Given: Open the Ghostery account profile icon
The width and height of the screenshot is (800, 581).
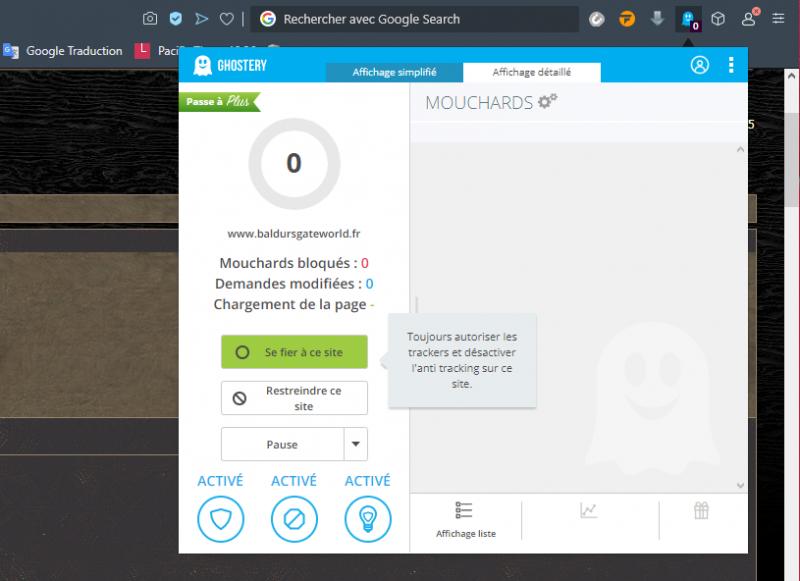Looking at the screenshot, I should pos(699,65).
